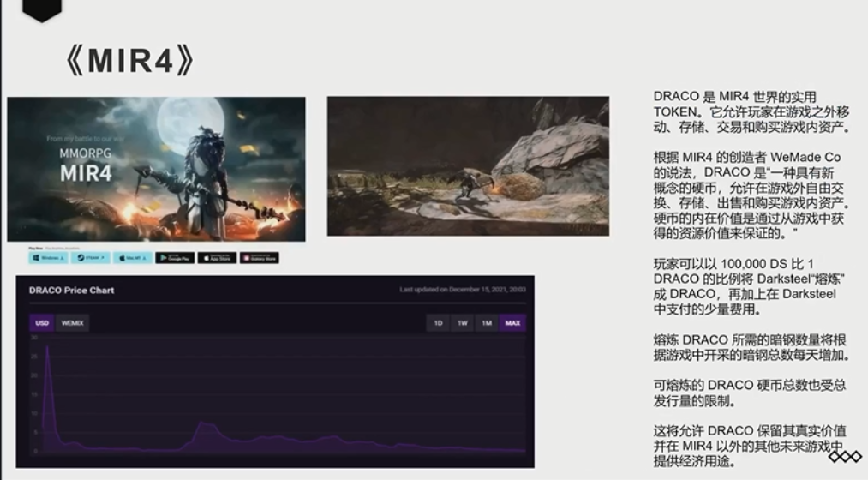
Task: Open the Galaxy Store badge
Action: tap(259, 258)
